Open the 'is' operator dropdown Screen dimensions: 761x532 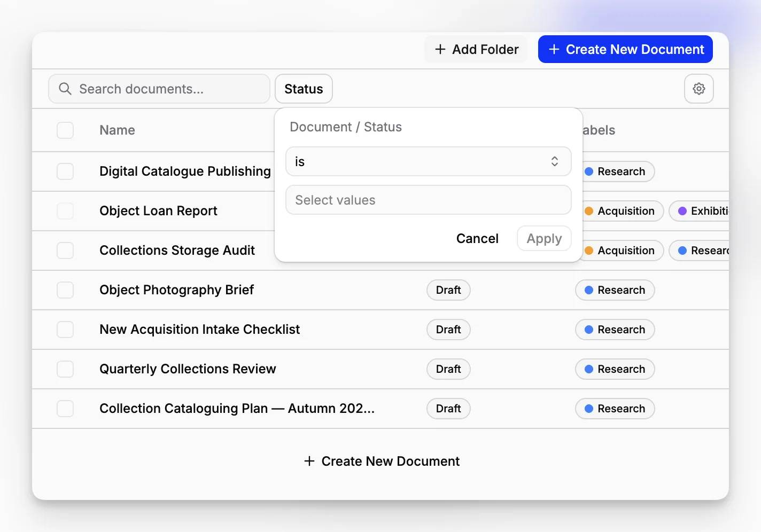coord(429,161)
